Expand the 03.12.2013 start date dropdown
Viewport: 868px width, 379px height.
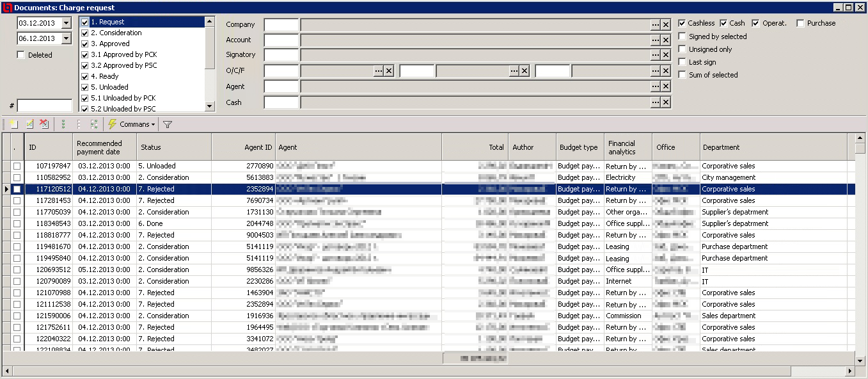(67, 23)
